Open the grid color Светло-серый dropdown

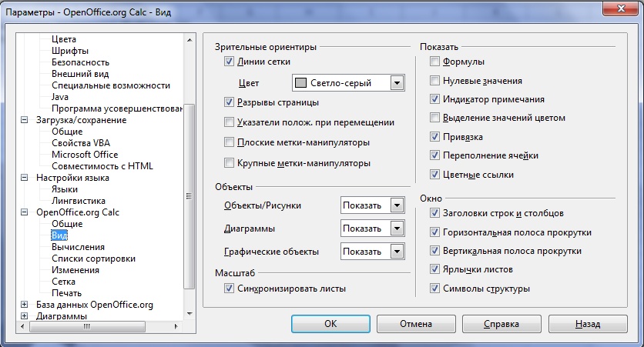[397, 83]
